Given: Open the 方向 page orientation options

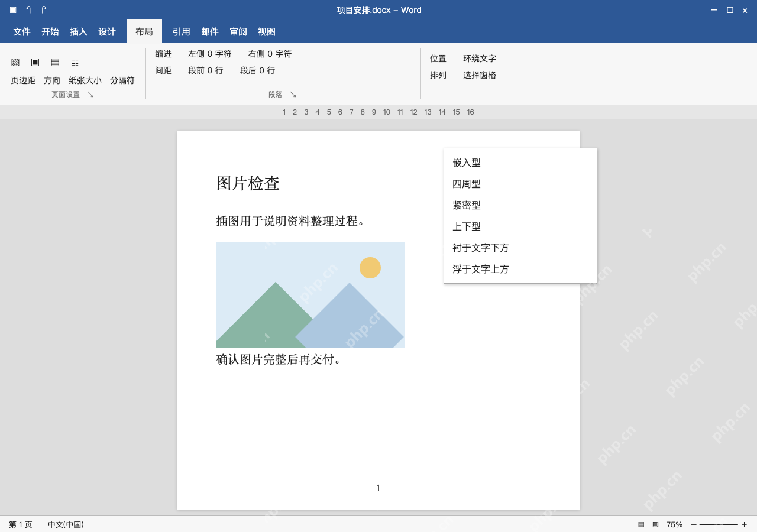Looking at the screenshot, I should 52,80.
